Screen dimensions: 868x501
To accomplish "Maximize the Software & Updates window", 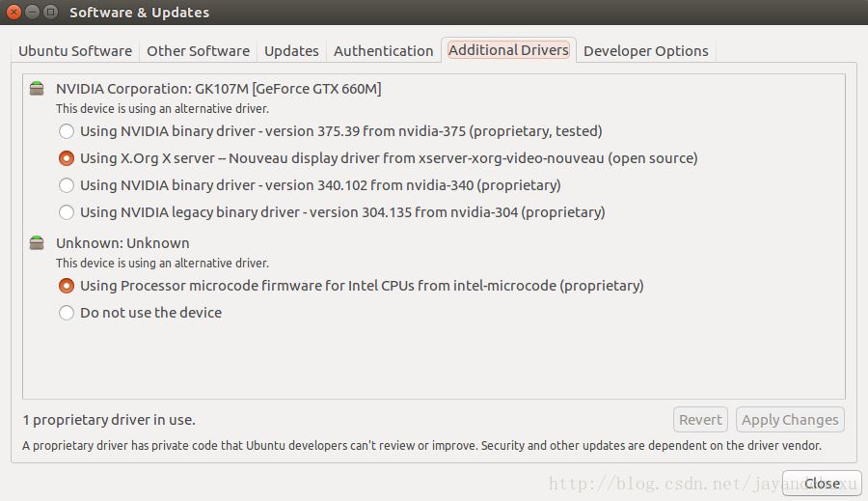I will 50,12.
